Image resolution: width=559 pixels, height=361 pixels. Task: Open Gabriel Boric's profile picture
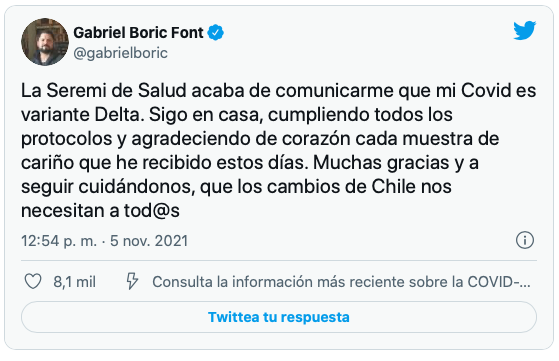pyautogui.click(x=45, y=42)
